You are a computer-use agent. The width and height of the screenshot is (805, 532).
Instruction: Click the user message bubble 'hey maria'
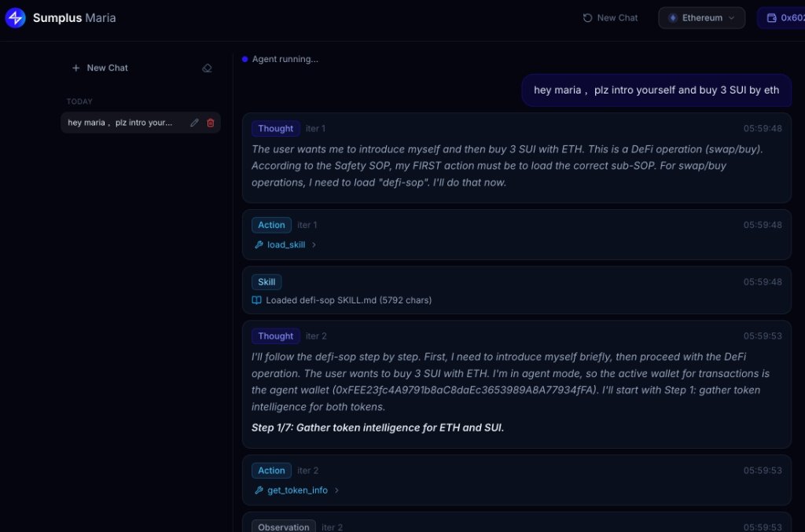pyautogui.click(x=656, y=90)
